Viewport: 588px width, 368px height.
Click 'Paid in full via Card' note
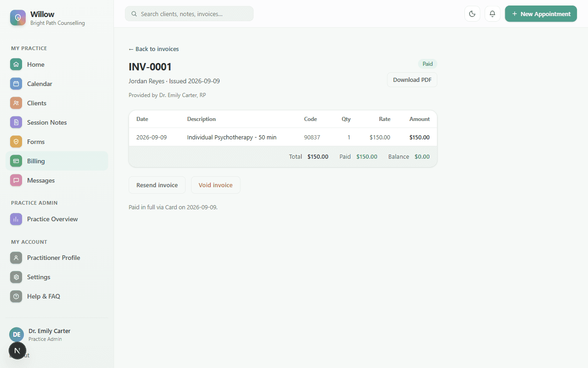[173, 207]
